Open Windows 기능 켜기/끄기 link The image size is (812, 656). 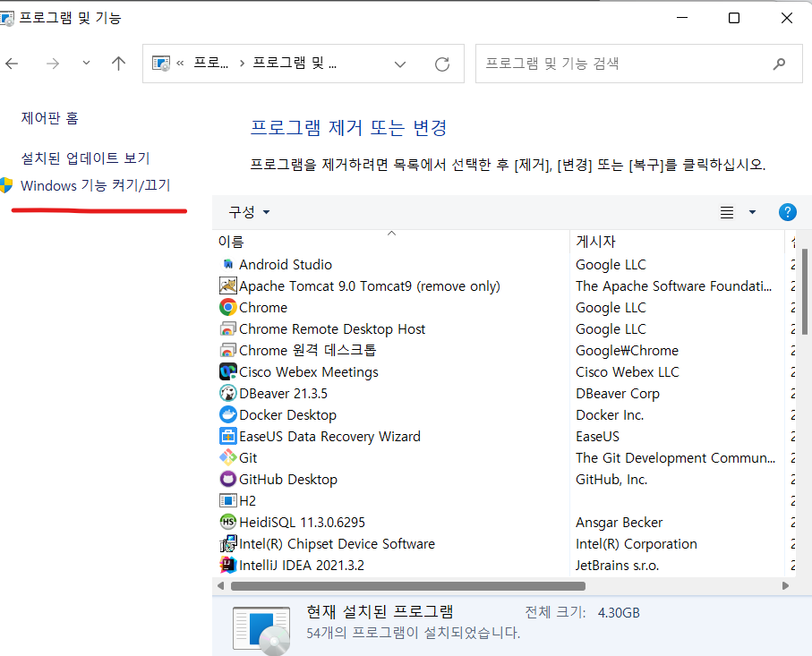tap(95, 185)
